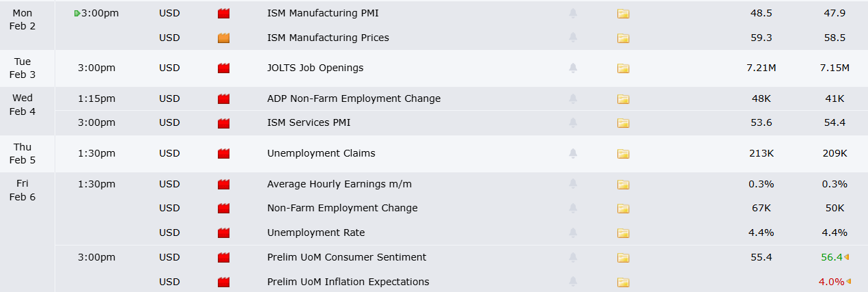Viewport: 868px width, 292px height.
Task: Click red impact color marker for Unemployment Claims
Action: pos(223,154)
